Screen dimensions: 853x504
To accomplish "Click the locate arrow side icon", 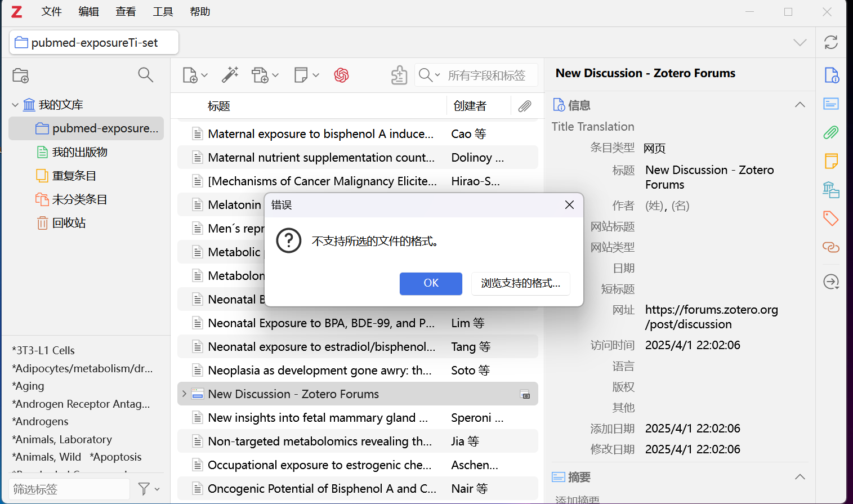I will point(831,282).
